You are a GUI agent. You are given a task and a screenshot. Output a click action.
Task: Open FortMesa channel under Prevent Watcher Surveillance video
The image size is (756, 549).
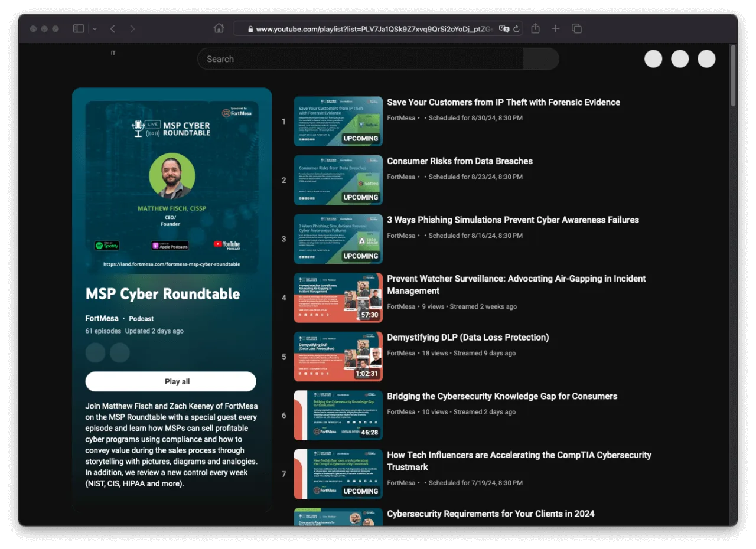[x=401, y=306]
